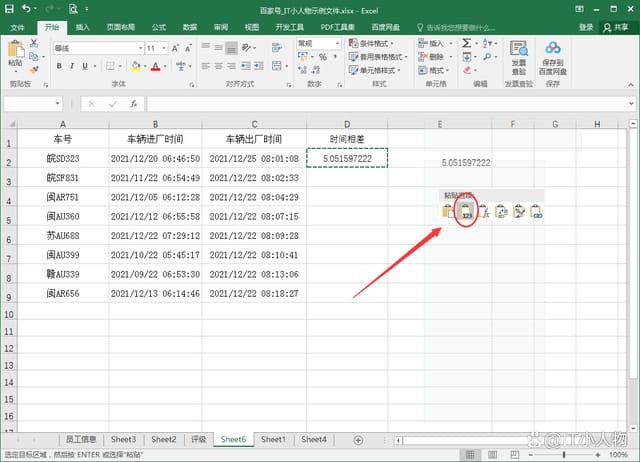
Task: Click the 共享 (Share) button
Action: pyautogui.click(x=620, y=27)
